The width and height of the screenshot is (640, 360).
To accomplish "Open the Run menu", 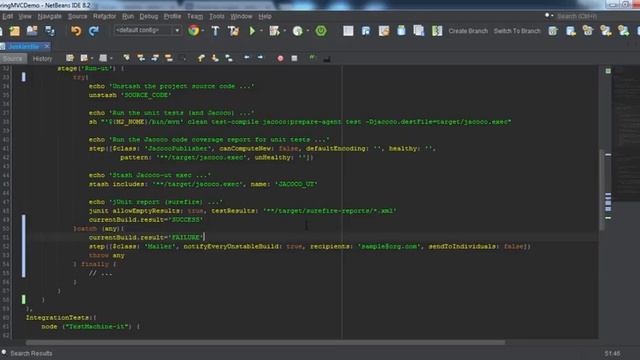I will coord(128,16).
